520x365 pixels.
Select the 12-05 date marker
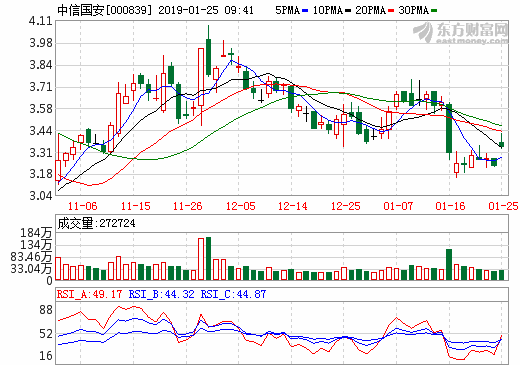(240, 206)
